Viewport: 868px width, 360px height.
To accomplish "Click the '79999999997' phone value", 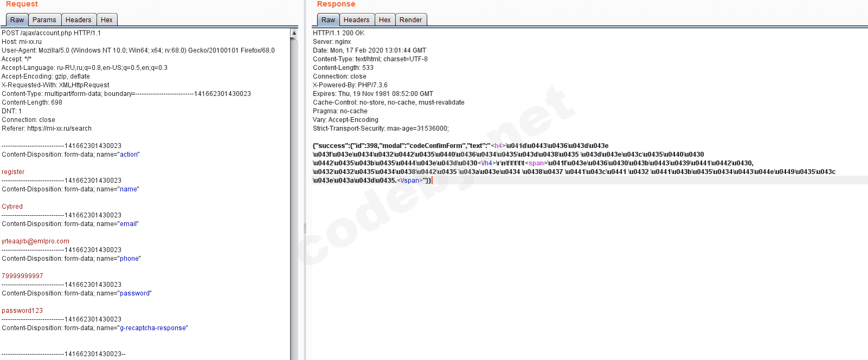I will pyautogui.click(x=22, y=276).
